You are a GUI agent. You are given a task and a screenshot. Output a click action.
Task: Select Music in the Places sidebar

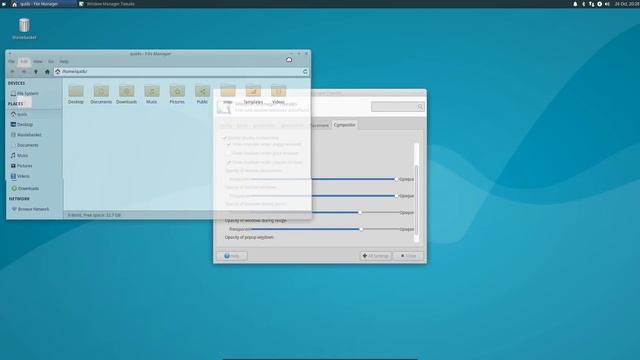[20, 156]
